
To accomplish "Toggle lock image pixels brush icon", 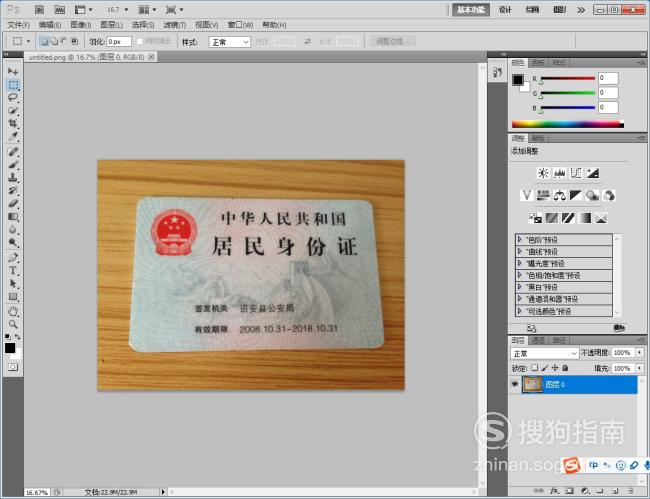I will [545, 368].
